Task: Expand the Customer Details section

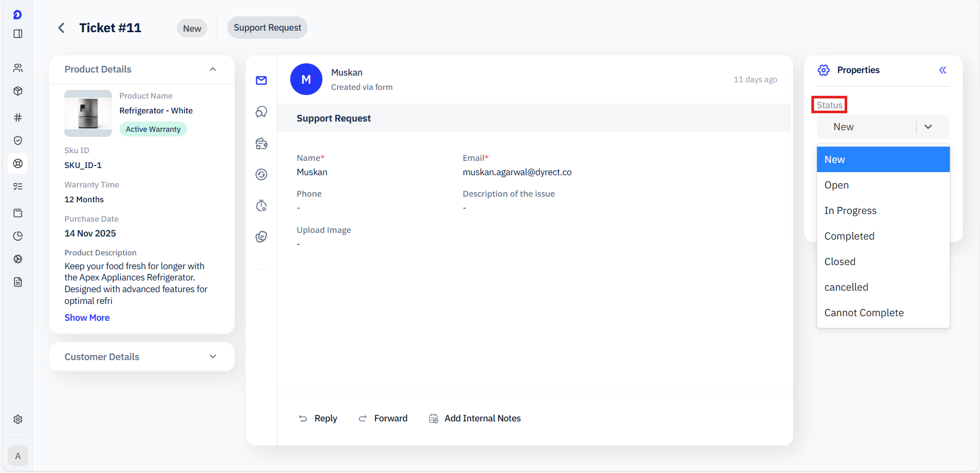Action: tap(213, 357)
